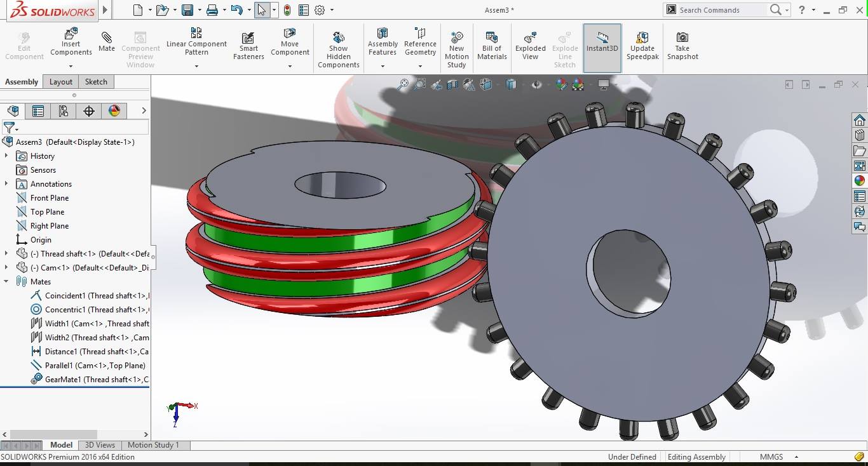Click the Search Commands field
The height and width of the screenshot is (466, 868).
[x=722, y=10]
